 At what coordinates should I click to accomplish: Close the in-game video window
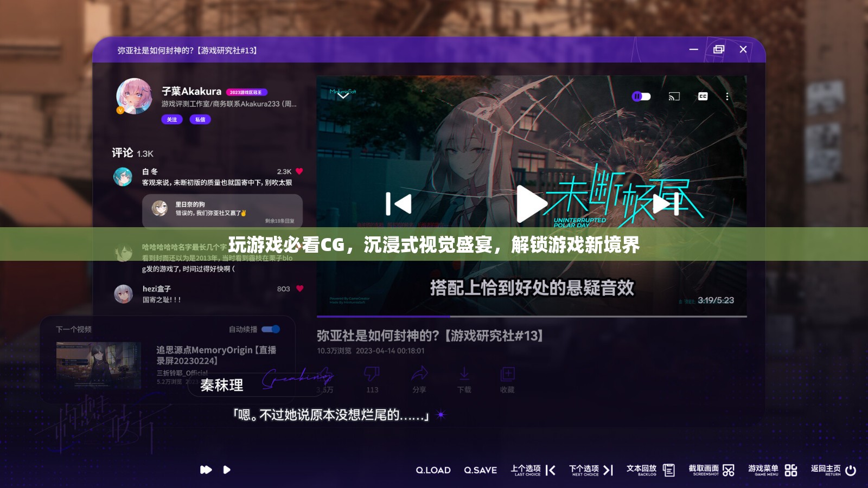743,49
